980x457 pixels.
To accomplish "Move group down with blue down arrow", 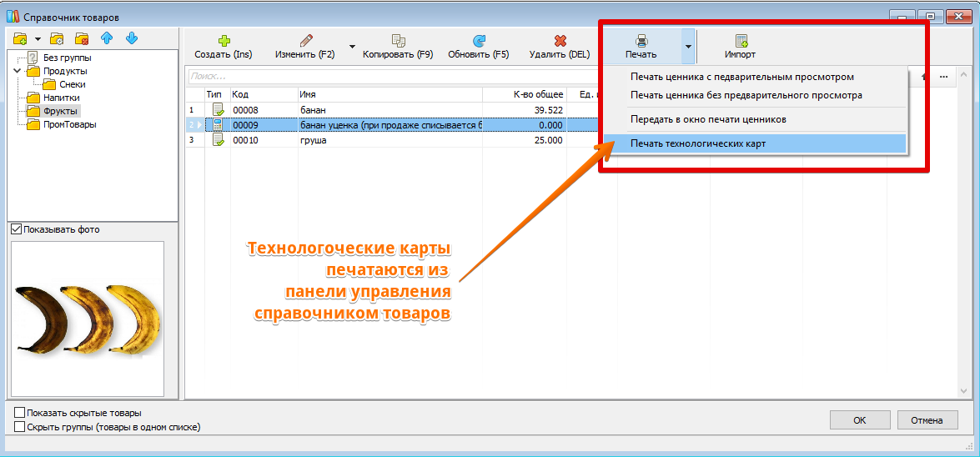I will [x=131, y=38].
